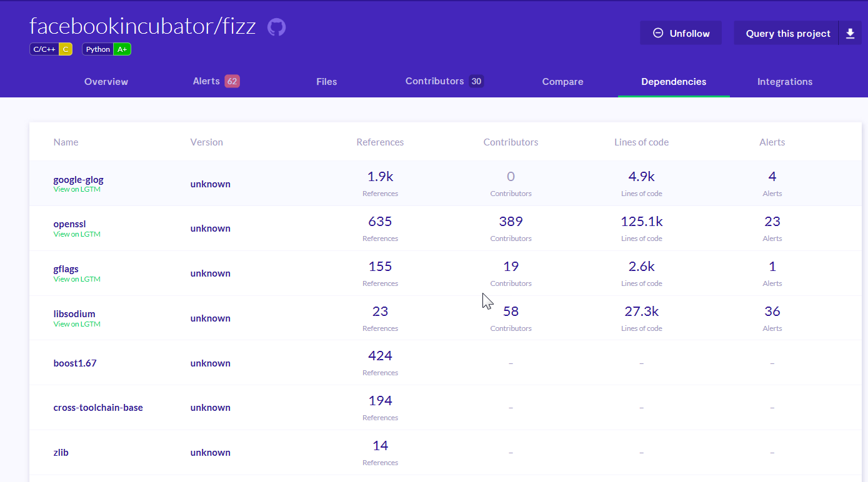Image resolution: width=868 pixels, height=482 pixels.
Task: Open openssl dependency
Action: (69, 224)
